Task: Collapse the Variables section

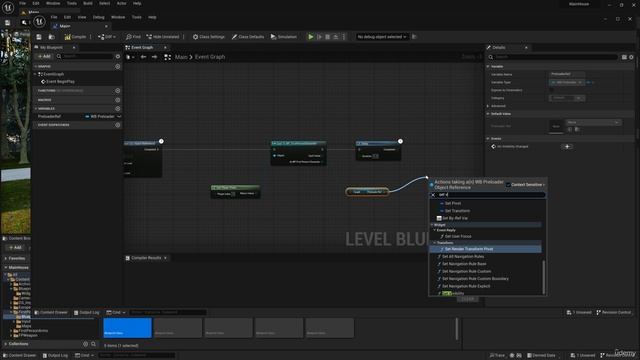Action: point(36,109)
